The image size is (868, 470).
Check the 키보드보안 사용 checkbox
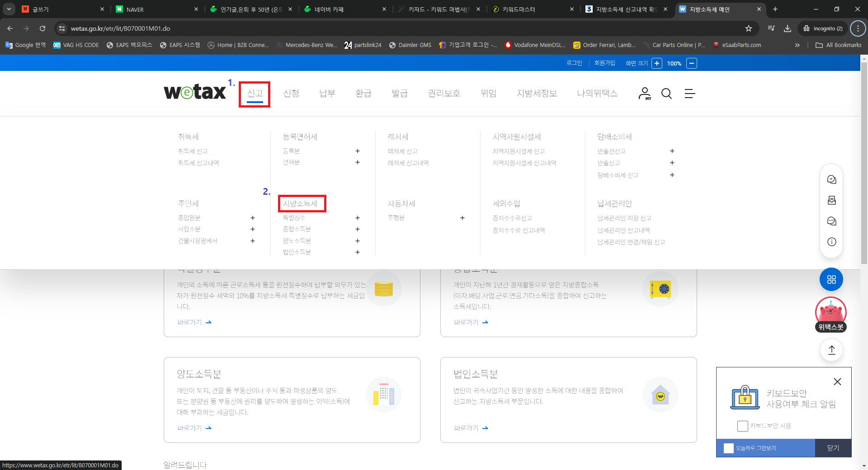[x=742, y=426]
